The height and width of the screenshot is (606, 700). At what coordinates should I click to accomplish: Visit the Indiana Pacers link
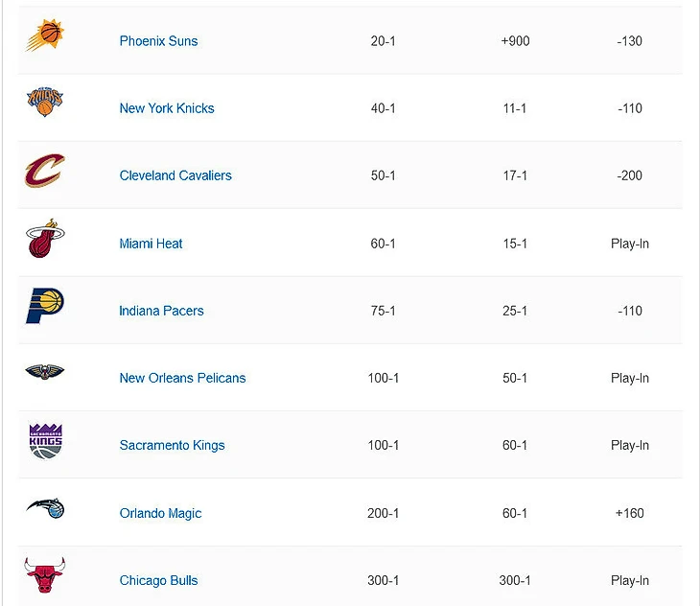[161, 311]
